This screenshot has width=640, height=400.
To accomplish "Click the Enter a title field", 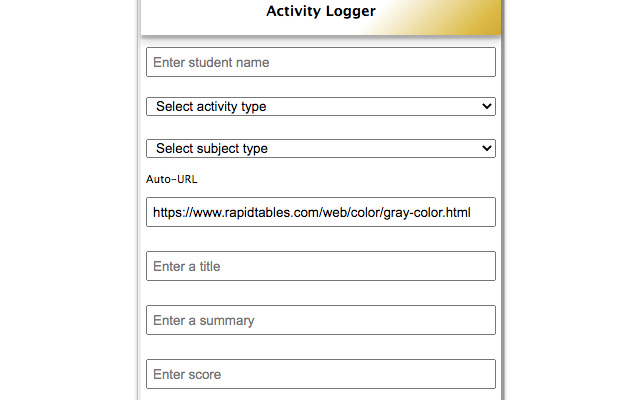I will [320, 266].
